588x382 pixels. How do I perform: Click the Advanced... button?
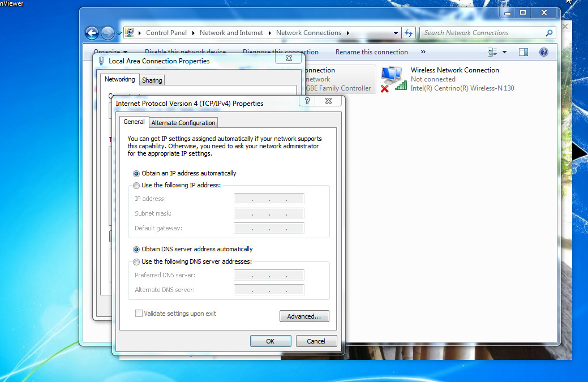304,316
